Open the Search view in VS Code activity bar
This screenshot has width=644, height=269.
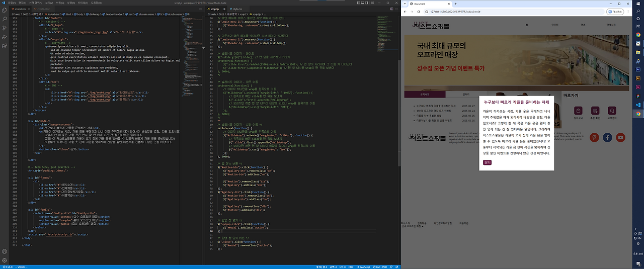point(5,20)
